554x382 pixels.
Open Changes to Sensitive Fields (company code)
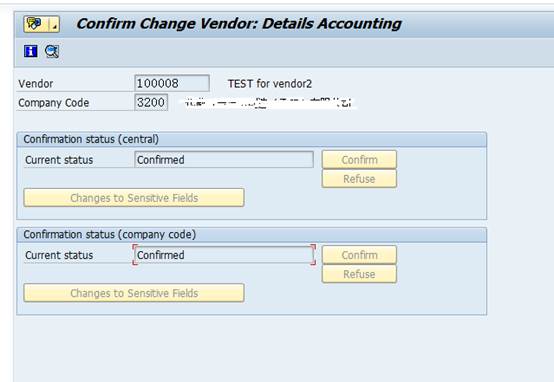coord(134,293)
